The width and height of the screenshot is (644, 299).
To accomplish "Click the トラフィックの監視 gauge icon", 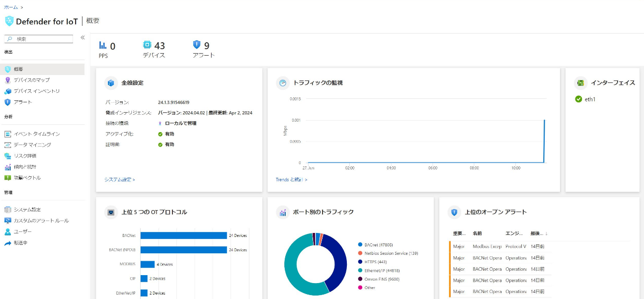I will (283, 83).
